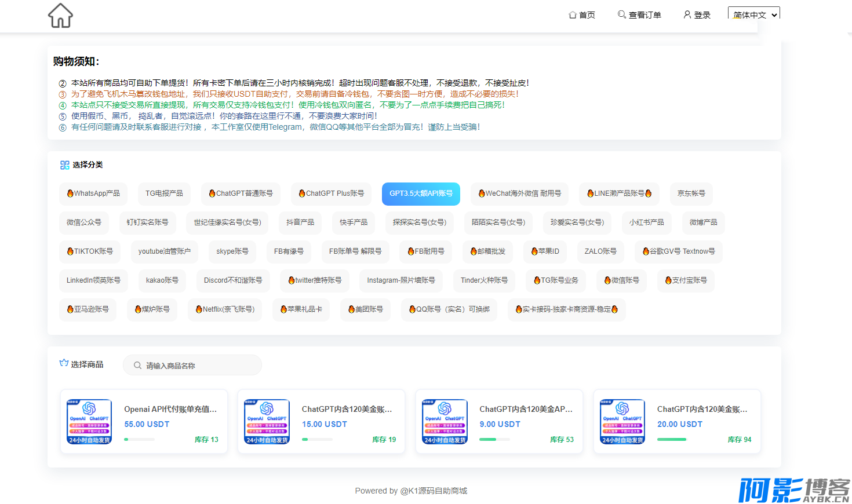
Task: Select the 抖音产品 category
Action: [x=300, y=222]
